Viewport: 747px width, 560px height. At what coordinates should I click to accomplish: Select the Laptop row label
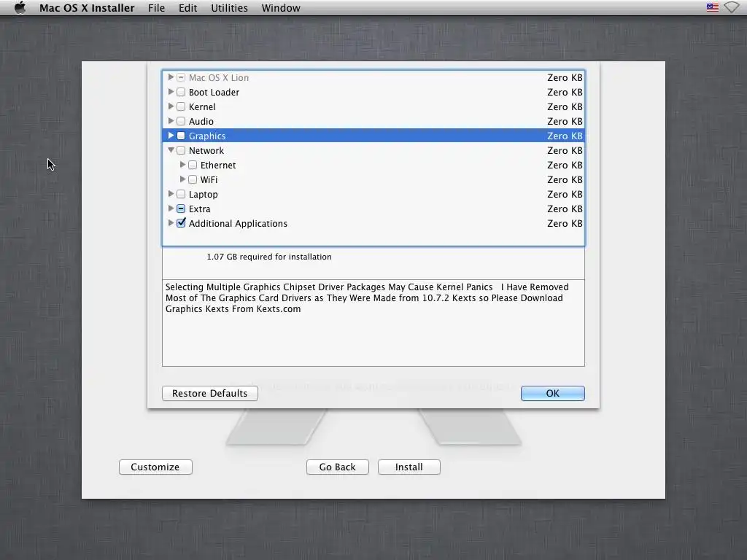203,194
